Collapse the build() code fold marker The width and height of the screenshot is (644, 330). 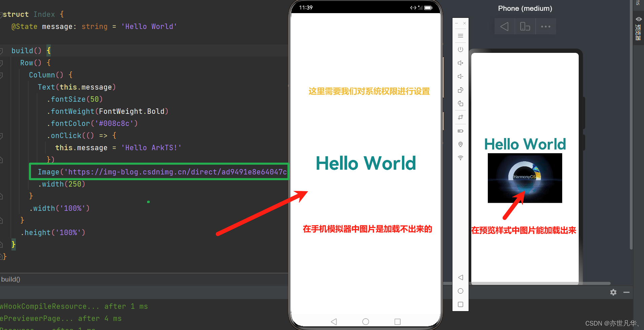pos(1,51)
